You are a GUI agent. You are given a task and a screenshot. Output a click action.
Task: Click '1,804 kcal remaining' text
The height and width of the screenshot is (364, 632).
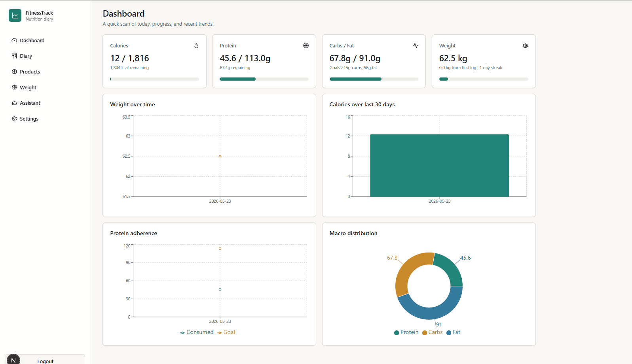tap(129, 68)
